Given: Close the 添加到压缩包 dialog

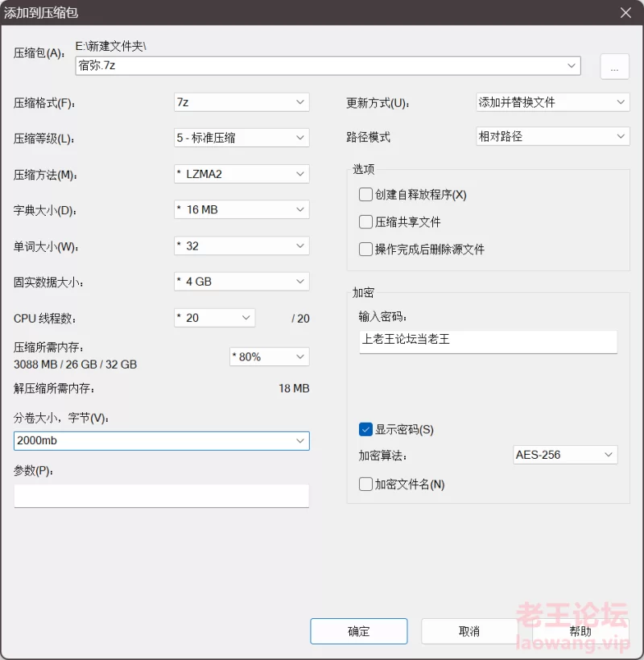Looking at the screenshot, I should [x=625, y=13].
